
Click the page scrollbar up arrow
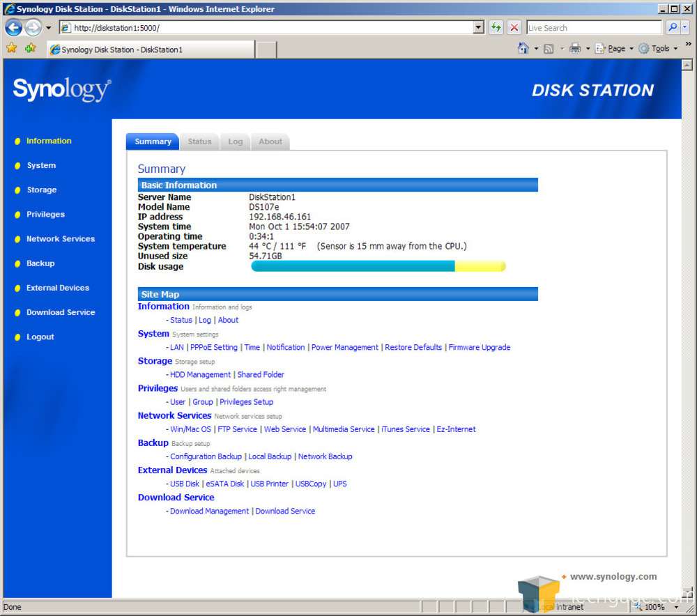[x=687, y=65]
